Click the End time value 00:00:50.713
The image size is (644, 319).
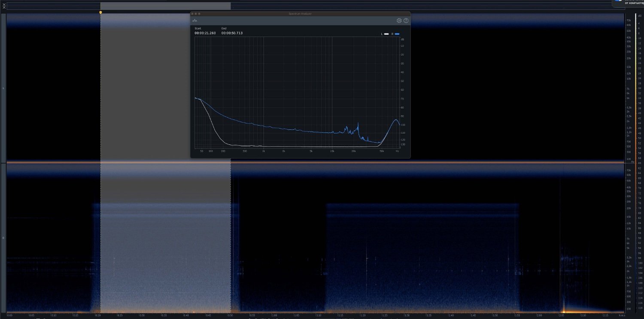point(232,33)
